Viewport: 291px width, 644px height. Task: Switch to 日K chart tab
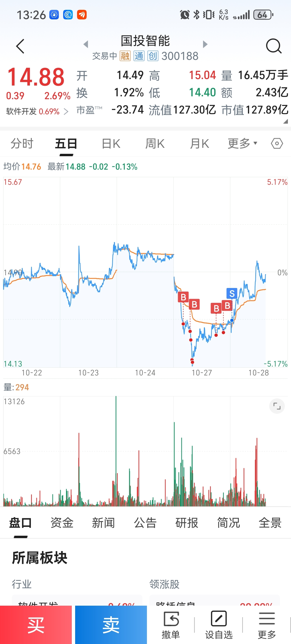(111, 144)
